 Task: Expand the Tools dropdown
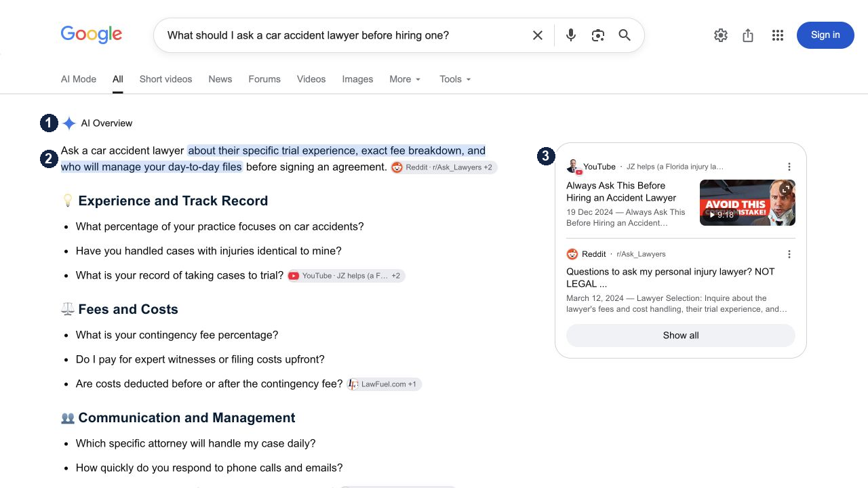(x=455, y=79)
